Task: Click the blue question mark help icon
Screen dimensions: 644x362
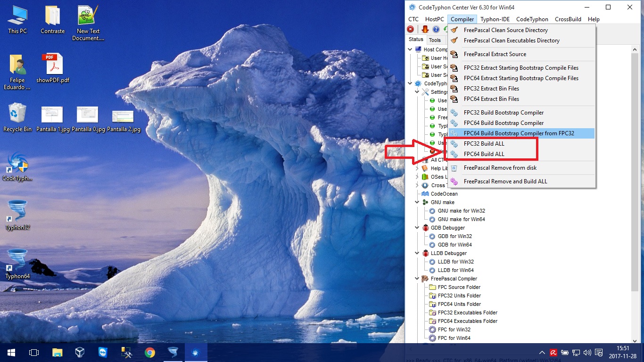Action: [x=436, y=29]
